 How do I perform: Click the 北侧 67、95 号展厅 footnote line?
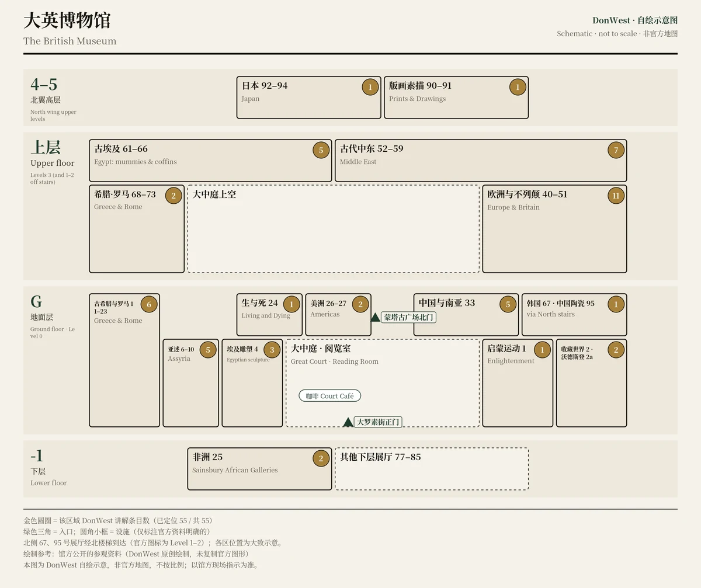click(154, 542)
